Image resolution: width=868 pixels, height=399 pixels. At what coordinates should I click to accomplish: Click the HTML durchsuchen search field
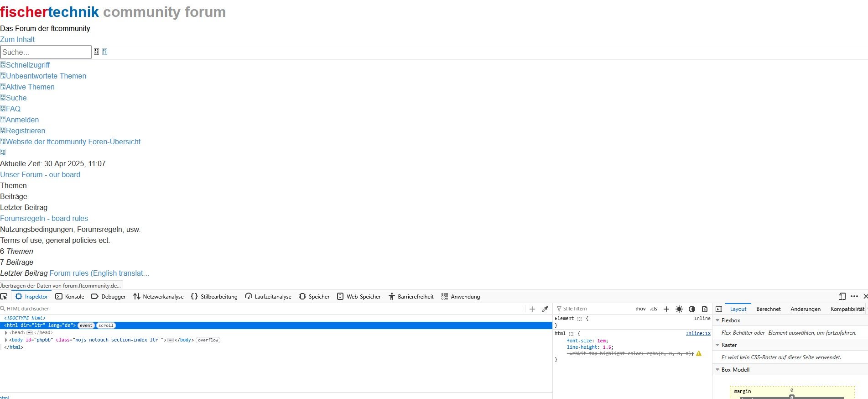262,309
